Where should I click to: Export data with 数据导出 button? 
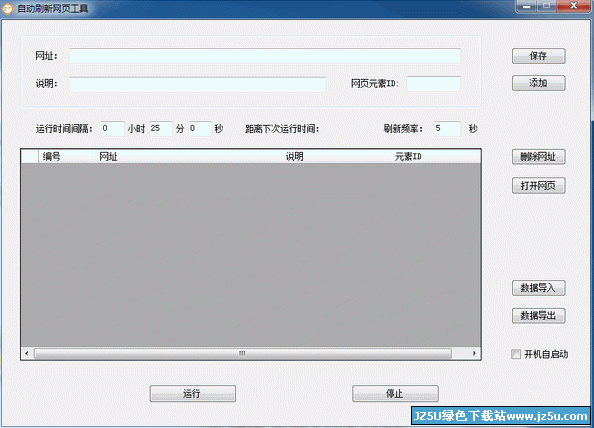[x=538, y=316]
